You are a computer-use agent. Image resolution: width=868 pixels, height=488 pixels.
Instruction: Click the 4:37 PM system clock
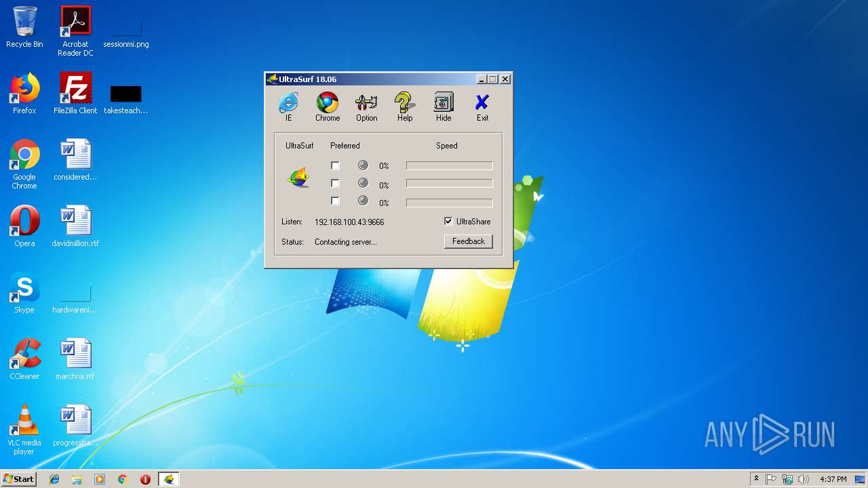pyautogui.click(x=833, y=479)
